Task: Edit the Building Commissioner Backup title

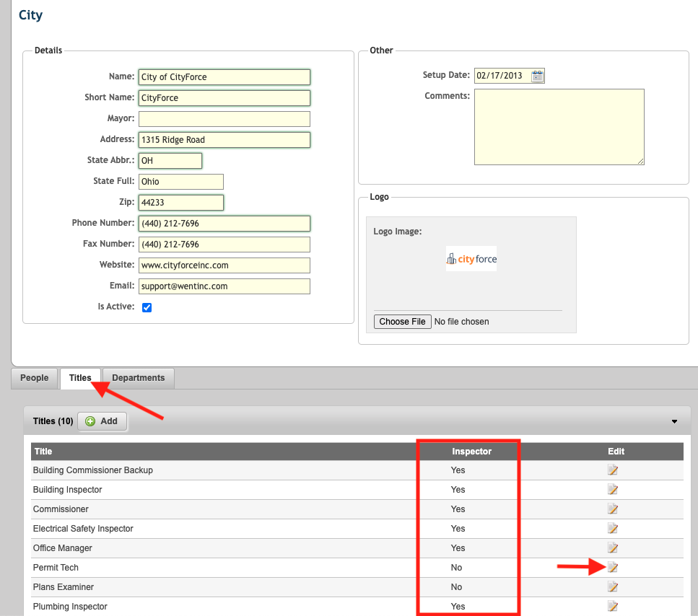Action: (613, 470)
